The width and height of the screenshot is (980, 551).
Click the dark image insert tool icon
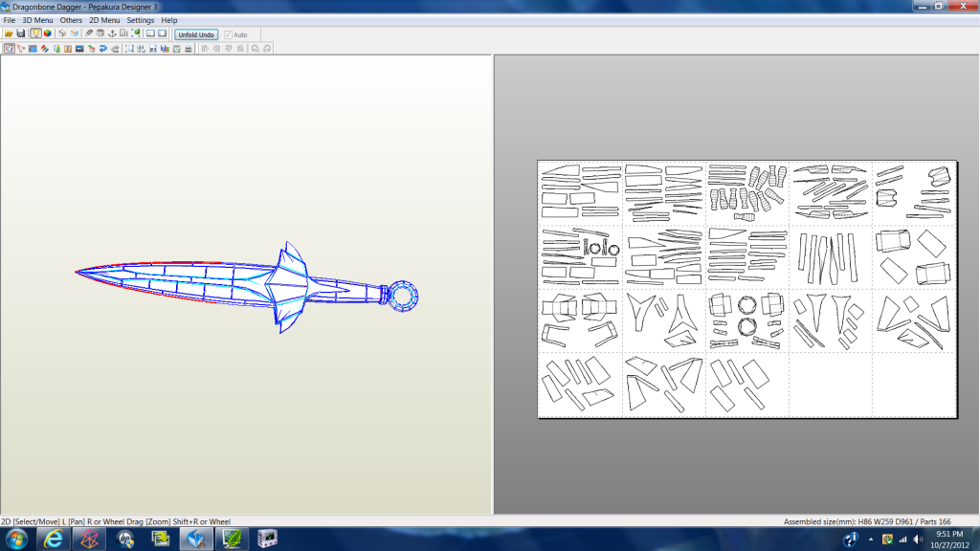(79, 49)
